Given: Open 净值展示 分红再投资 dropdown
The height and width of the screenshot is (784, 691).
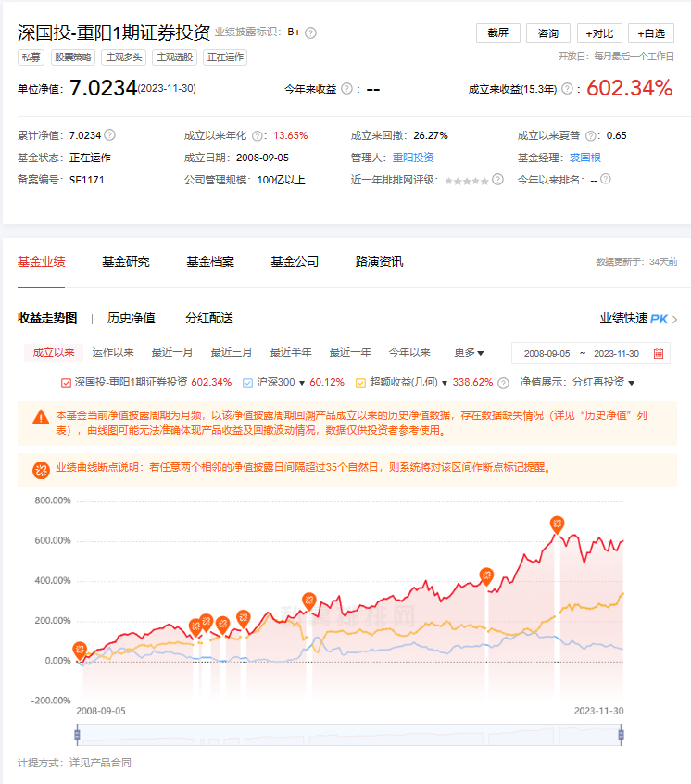Looking at the screenshot, I should 604,383.
